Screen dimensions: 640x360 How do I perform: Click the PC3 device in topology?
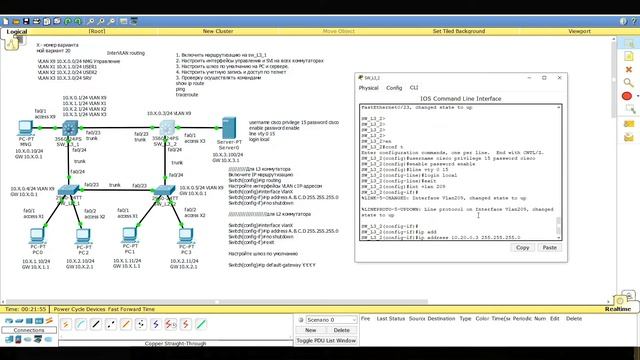coord(186,236)
